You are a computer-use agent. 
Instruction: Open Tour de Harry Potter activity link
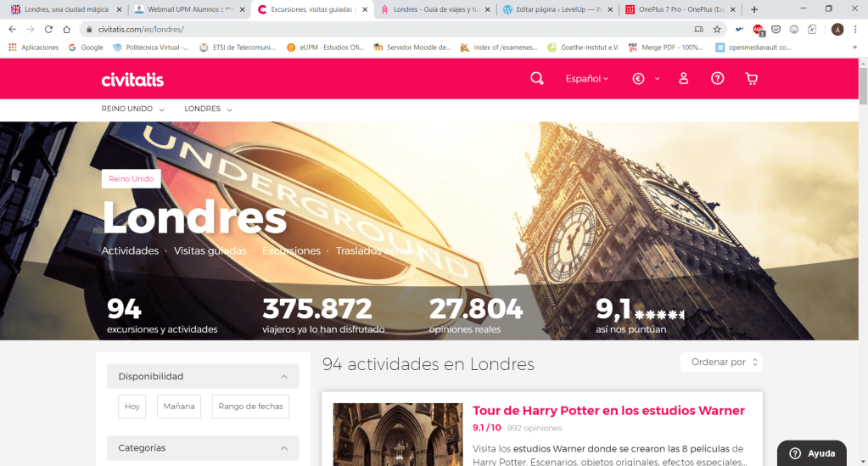[608, 411]
